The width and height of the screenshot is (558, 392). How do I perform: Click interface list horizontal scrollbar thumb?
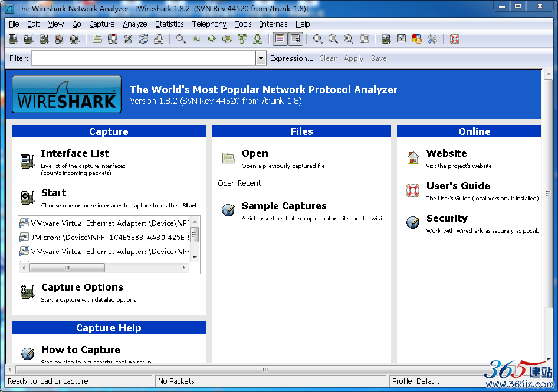coord(67,268)
